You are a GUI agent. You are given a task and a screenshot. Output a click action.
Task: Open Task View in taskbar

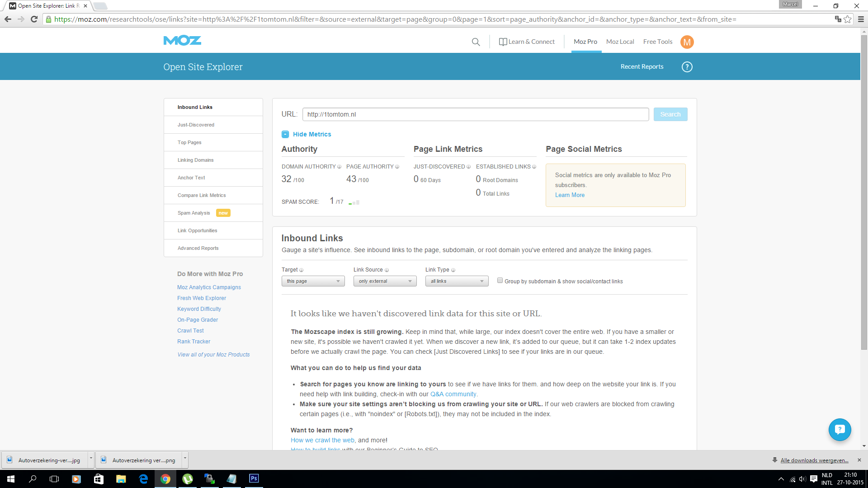point(54,479)
